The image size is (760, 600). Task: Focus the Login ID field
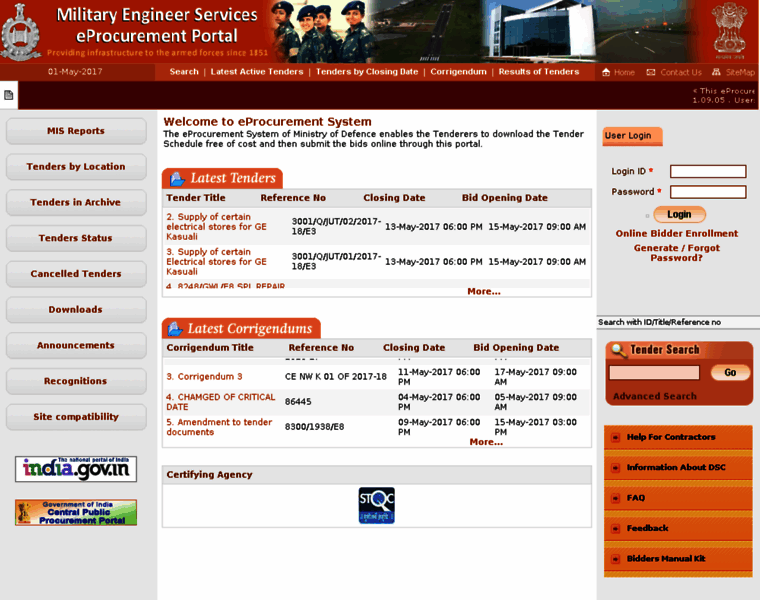click(708, 171)
